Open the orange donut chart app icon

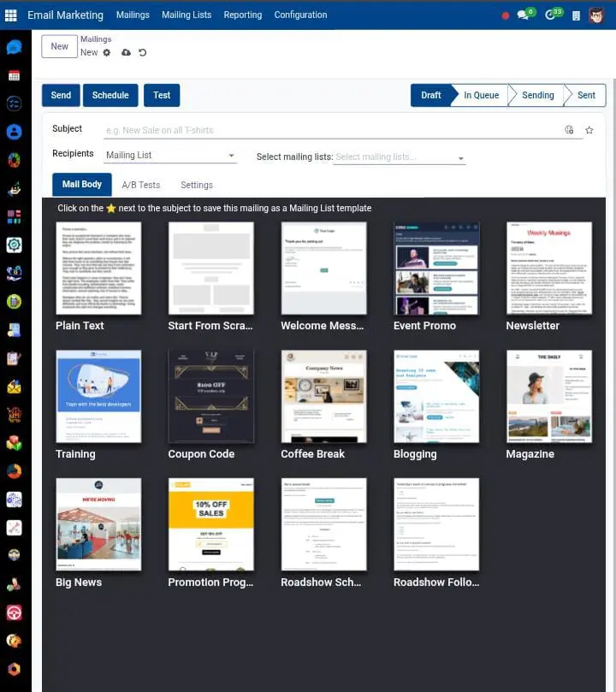click(x=15, y=471)
